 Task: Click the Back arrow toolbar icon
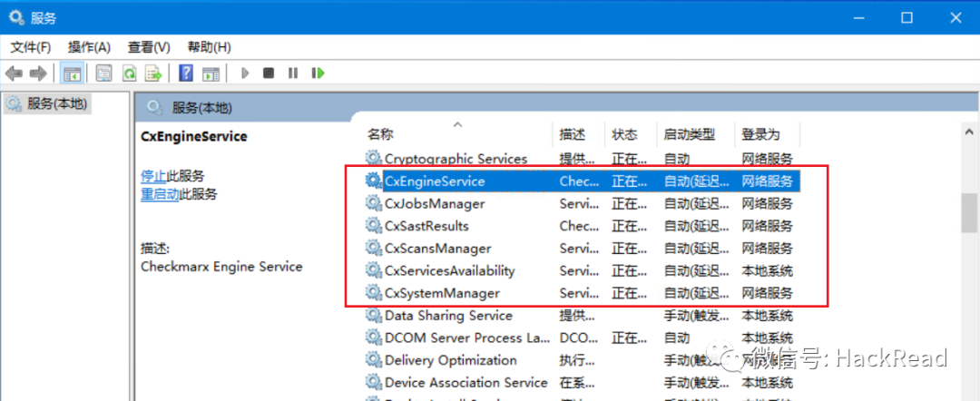(x=14, y=73)
